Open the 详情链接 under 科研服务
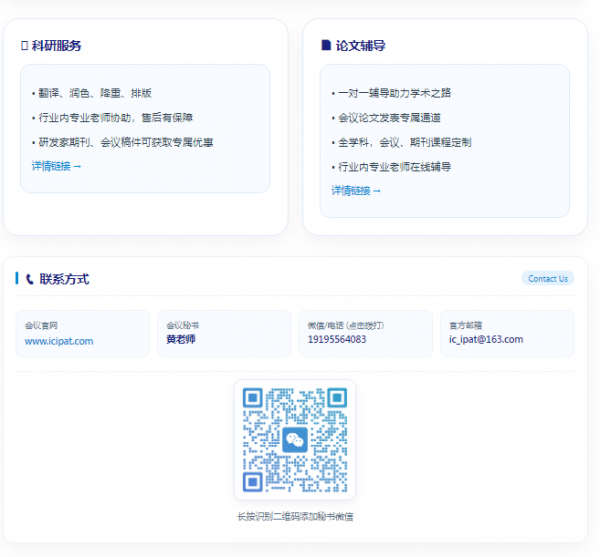Image resolution: width=600 pixels, height=557 pixels. click(56, 166)
